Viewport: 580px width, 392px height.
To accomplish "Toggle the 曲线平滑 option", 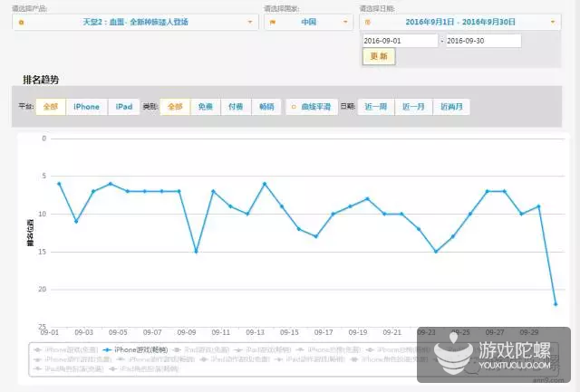I will [312, 107].
